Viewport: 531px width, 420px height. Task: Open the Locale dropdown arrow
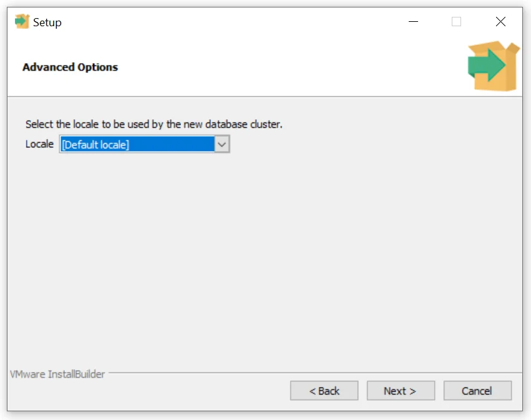coord(222,145)
